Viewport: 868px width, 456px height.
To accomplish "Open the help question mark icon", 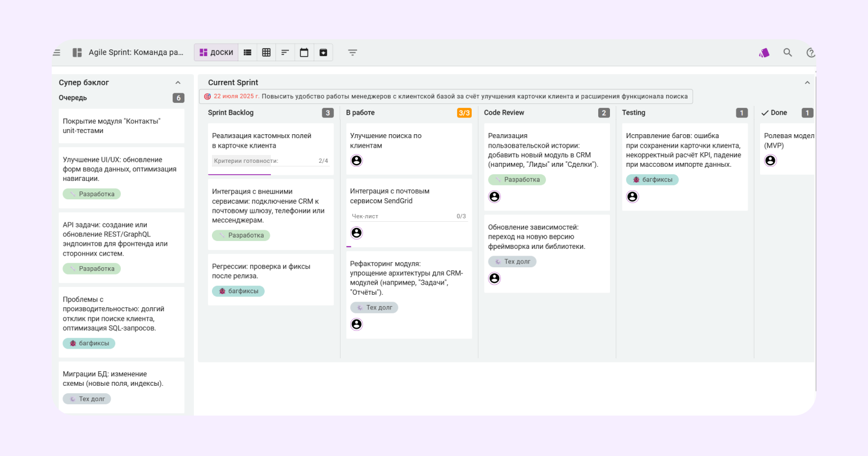I will [810, 53].
